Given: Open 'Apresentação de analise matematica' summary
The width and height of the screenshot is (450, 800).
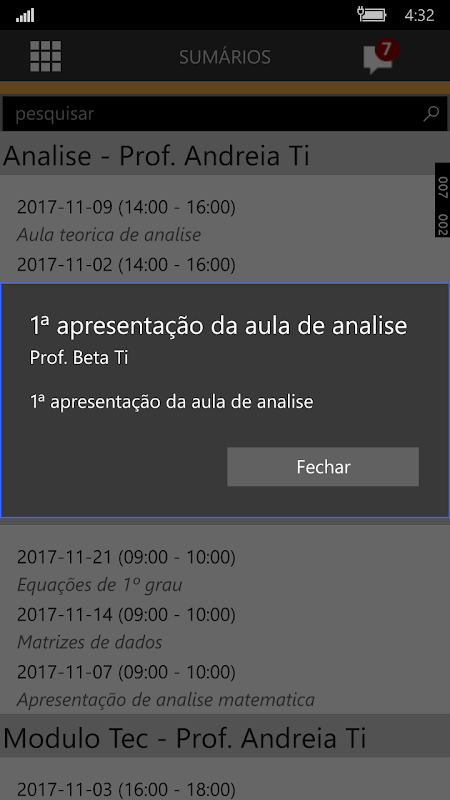Looking at the screenshot, I should click(x=166, y=700).
